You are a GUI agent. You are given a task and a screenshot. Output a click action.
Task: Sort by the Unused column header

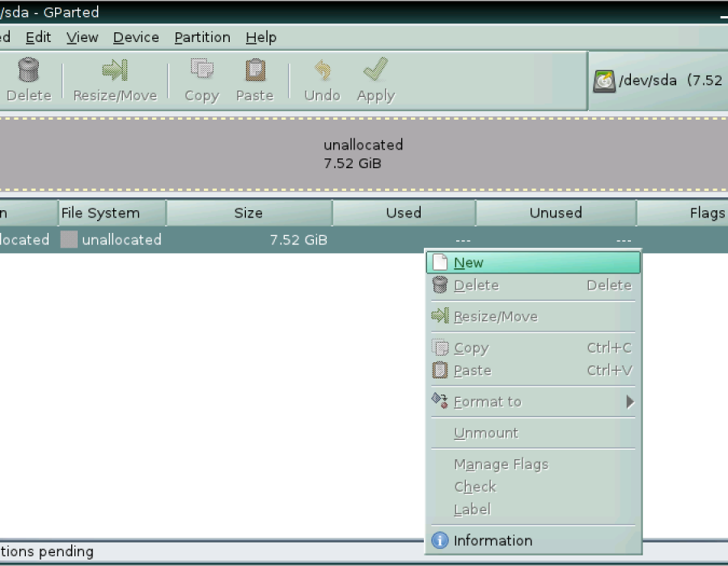556,213
